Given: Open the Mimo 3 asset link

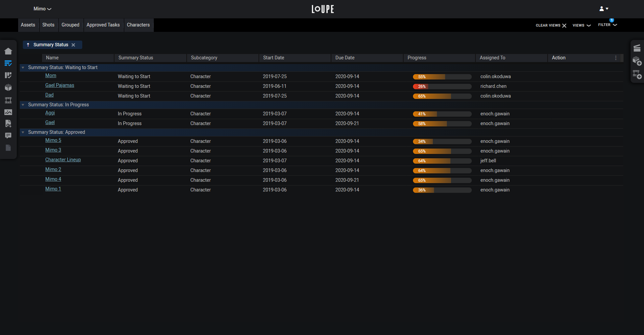Looking at the screenshot, I should tap(53, 150).
